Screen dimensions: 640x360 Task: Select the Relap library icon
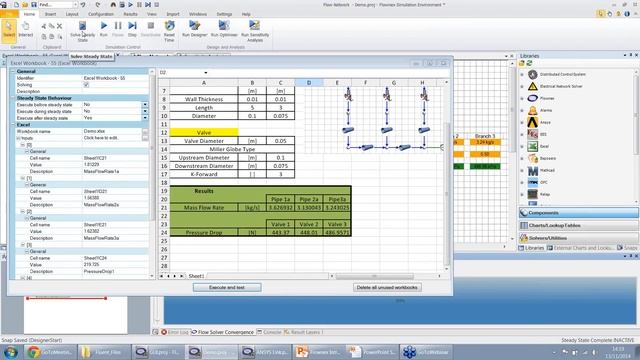click(x=533, y=194)
